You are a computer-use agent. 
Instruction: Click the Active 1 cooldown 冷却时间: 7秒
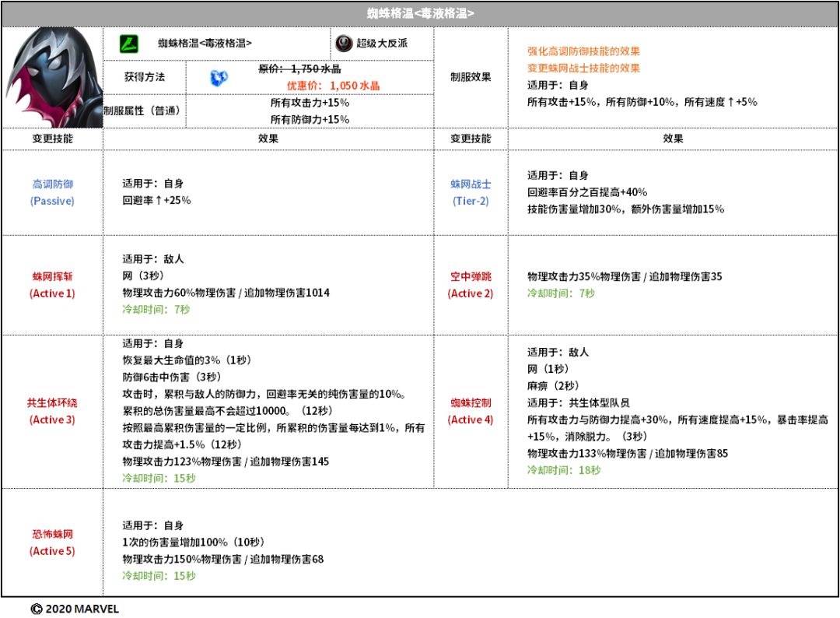click(x=156, y=309)
